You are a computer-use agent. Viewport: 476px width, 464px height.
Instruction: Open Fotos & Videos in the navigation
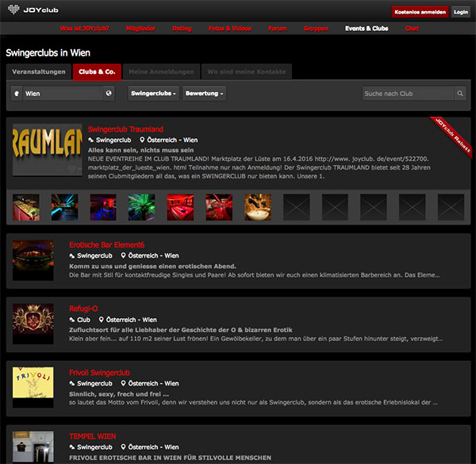point(230,29)
